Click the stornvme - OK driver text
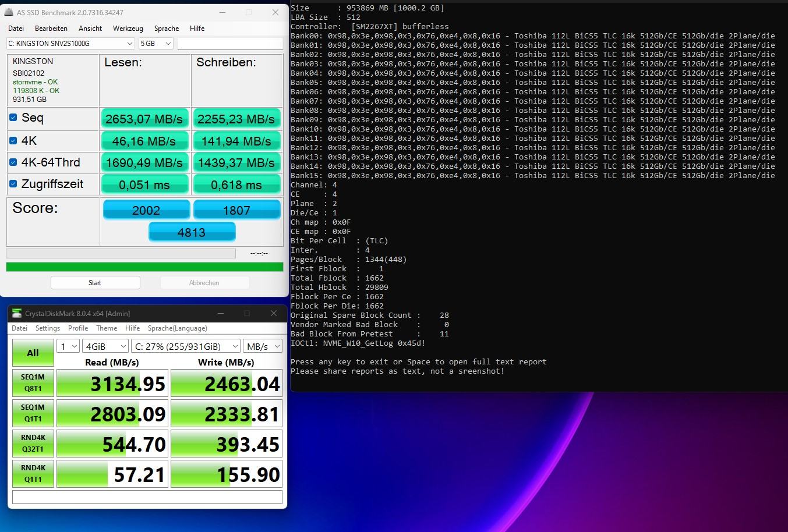 (35, 82)
